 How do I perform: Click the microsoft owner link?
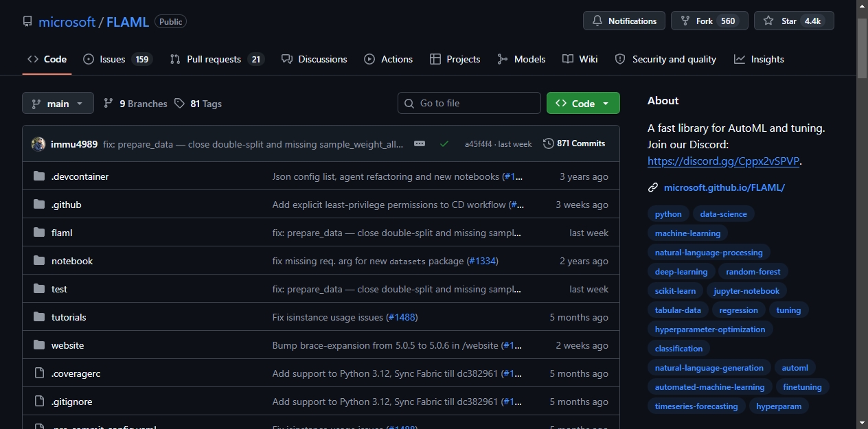coord(67,21)
